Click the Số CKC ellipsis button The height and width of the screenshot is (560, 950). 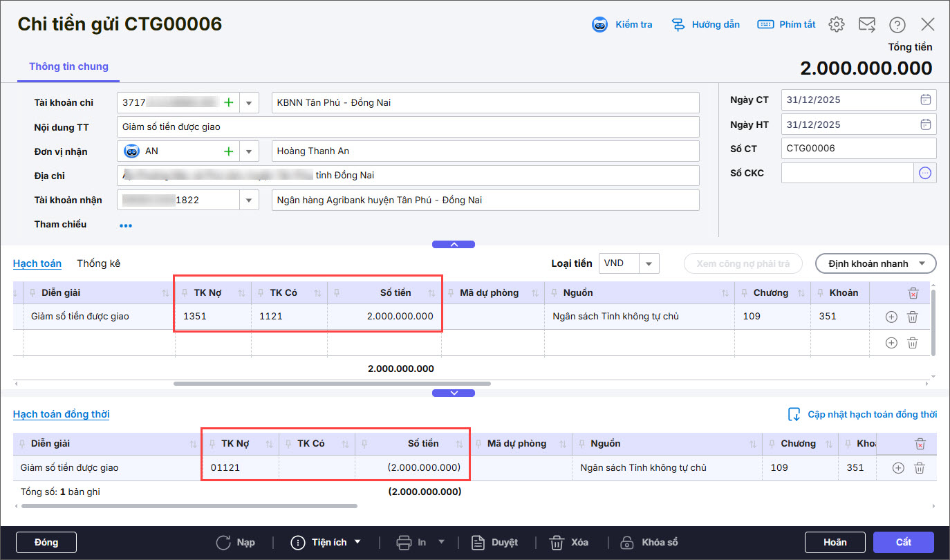click(x=925, y=173)
